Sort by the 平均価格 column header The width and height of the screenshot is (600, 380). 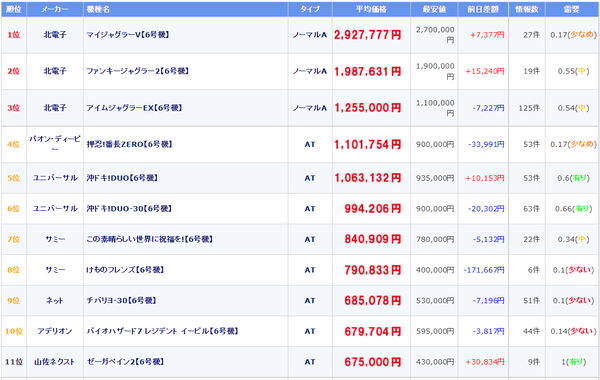point(371,9)
